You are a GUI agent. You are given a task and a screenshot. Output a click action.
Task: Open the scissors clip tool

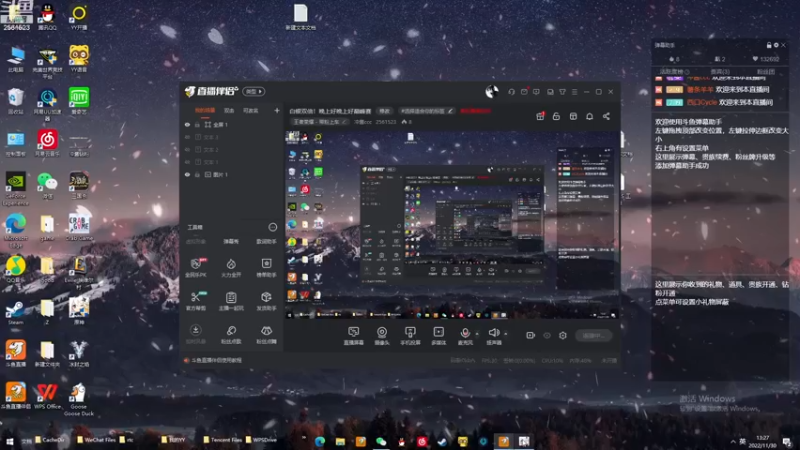pos(196,301)
